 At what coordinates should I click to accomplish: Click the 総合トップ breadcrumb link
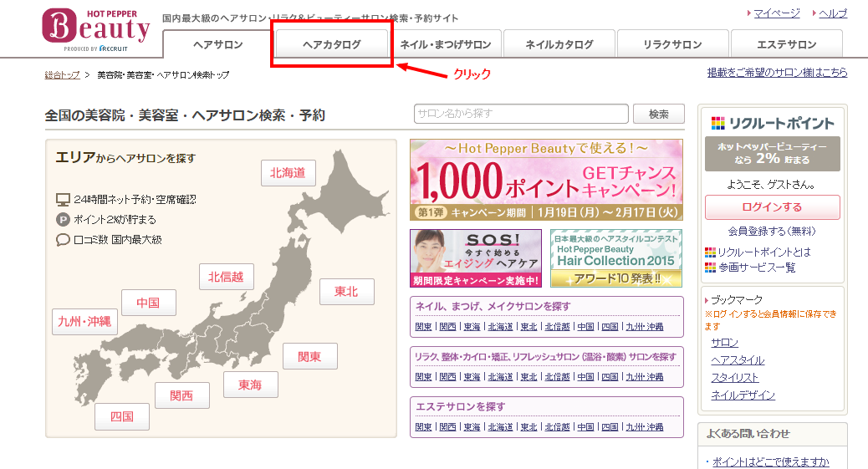63,75
